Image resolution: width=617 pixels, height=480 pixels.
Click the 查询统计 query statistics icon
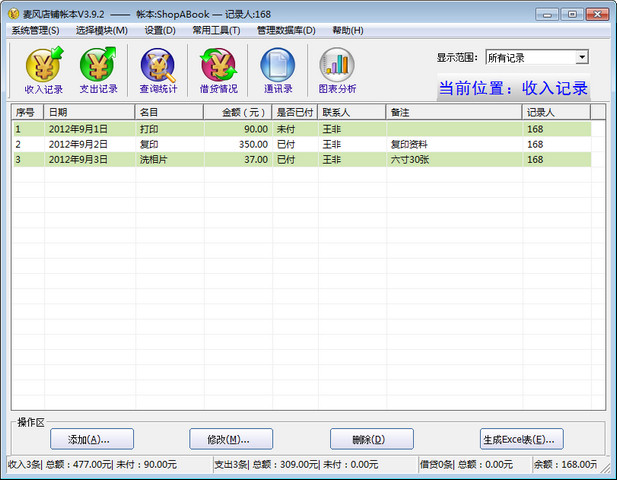pyautogui.click(x=158, y=70)
